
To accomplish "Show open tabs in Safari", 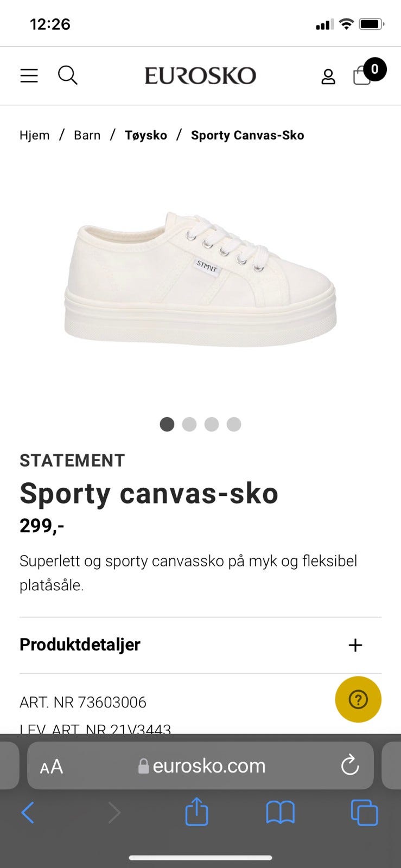I will [364, 813].
